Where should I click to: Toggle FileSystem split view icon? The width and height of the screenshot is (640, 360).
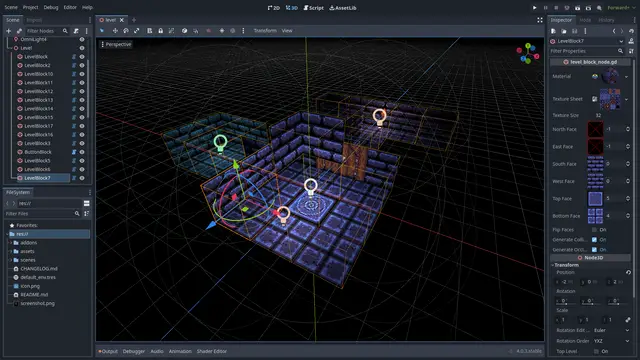(x=87, y=203)
